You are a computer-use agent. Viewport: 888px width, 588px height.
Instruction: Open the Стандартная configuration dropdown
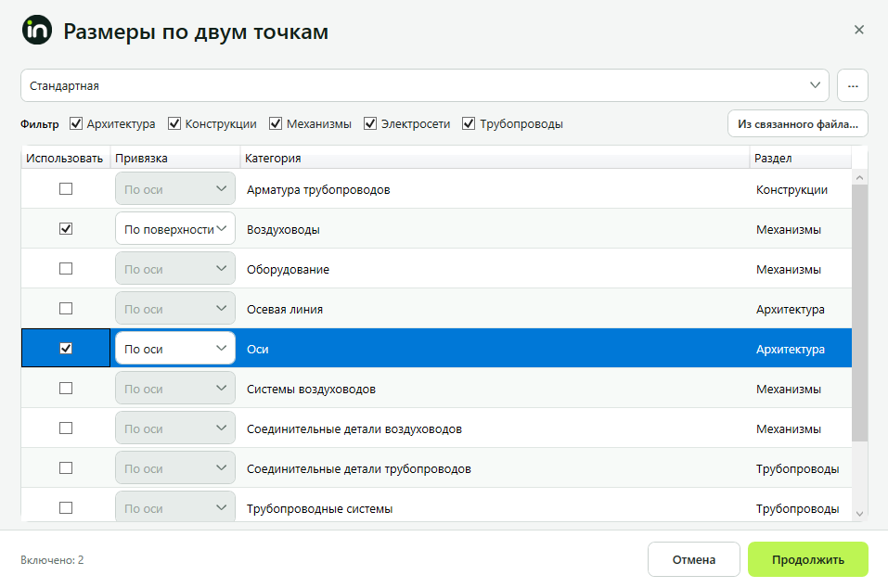click(425, 85)
